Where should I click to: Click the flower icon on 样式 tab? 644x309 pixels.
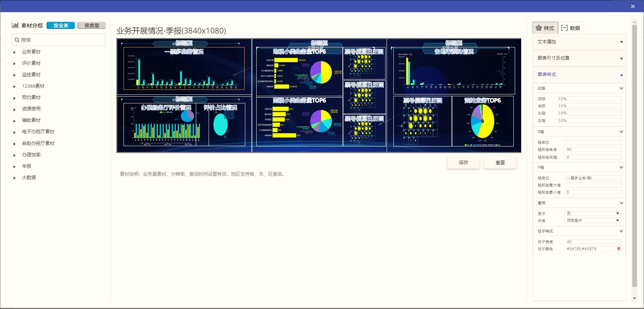click(x=539, y=28)
